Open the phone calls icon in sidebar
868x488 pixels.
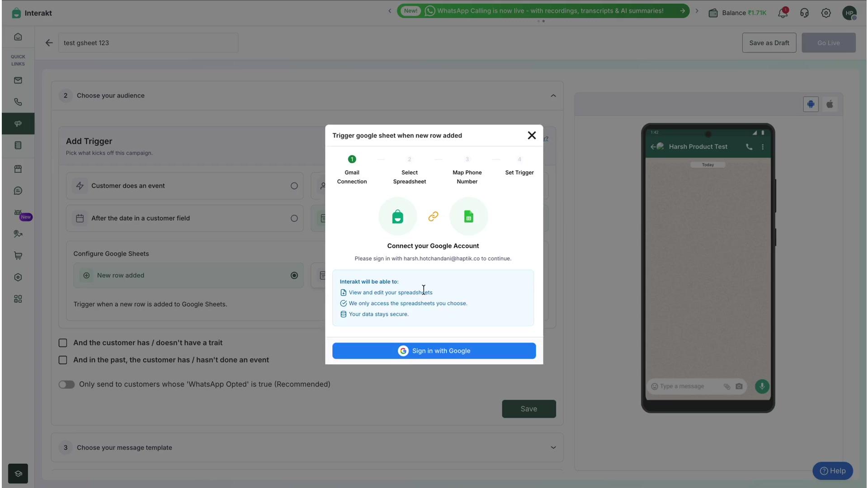18,102
